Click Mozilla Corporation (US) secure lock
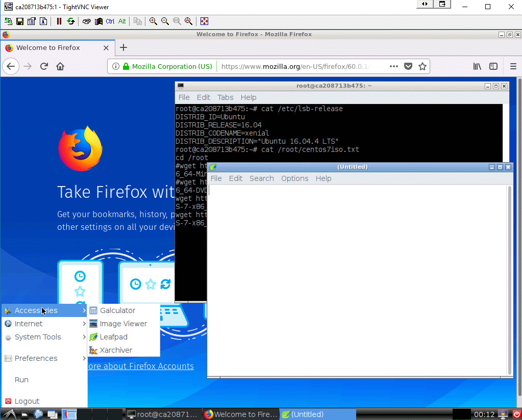 click(x=126, y=66)
